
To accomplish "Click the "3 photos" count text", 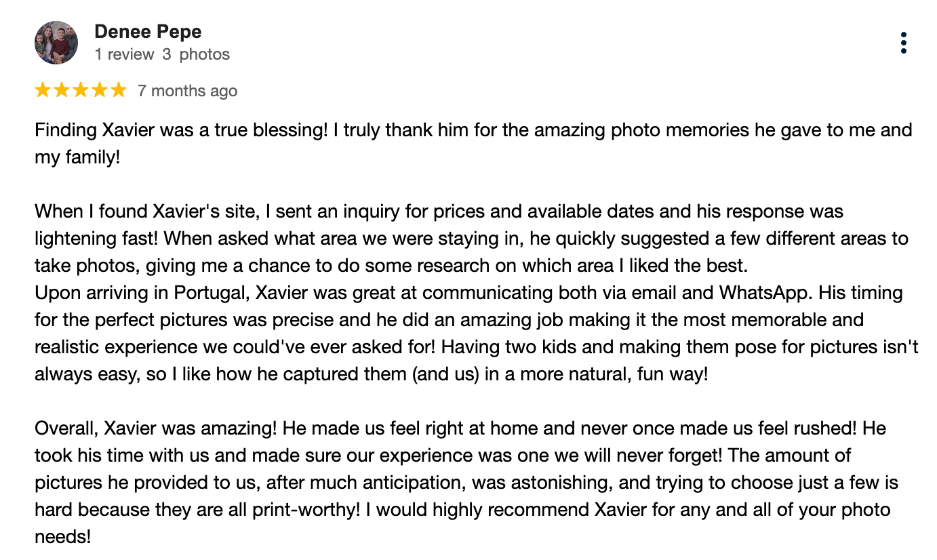I will 196,54.
